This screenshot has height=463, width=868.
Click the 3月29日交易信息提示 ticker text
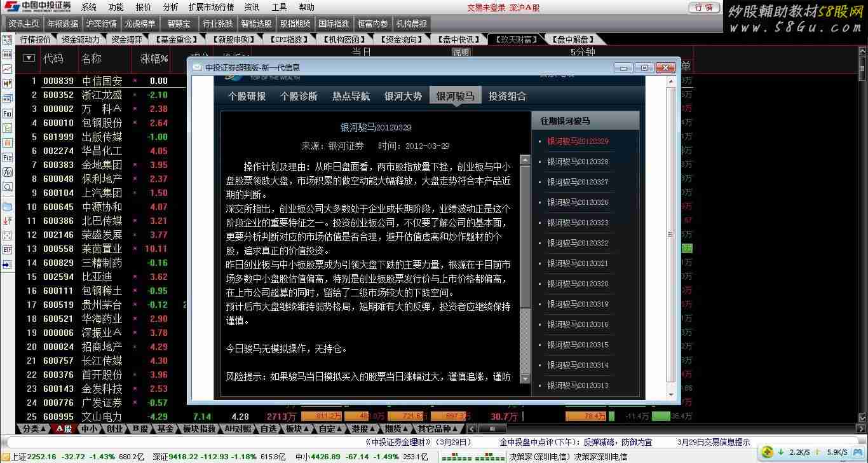714,442
